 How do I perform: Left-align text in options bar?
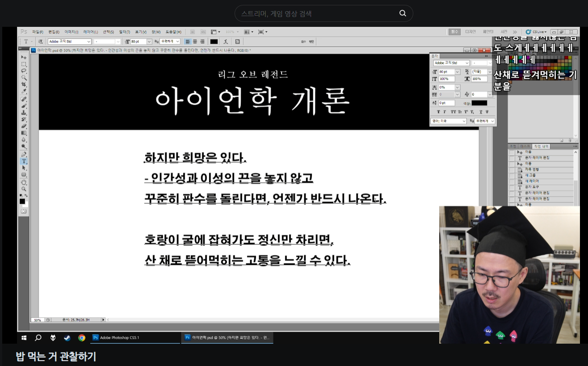188,41
